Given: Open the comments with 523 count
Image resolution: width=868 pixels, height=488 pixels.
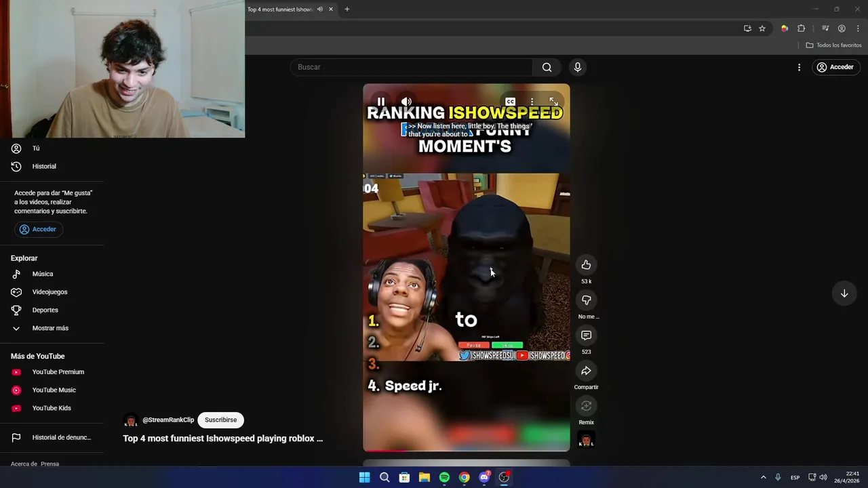Looking at the screenshot, I should click(x=586, y=335).
